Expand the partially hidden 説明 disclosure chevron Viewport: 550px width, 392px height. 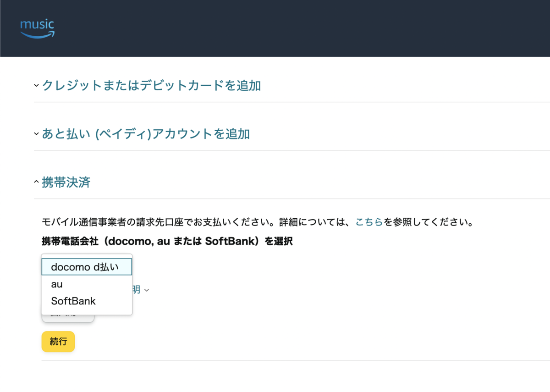(146, 290)
